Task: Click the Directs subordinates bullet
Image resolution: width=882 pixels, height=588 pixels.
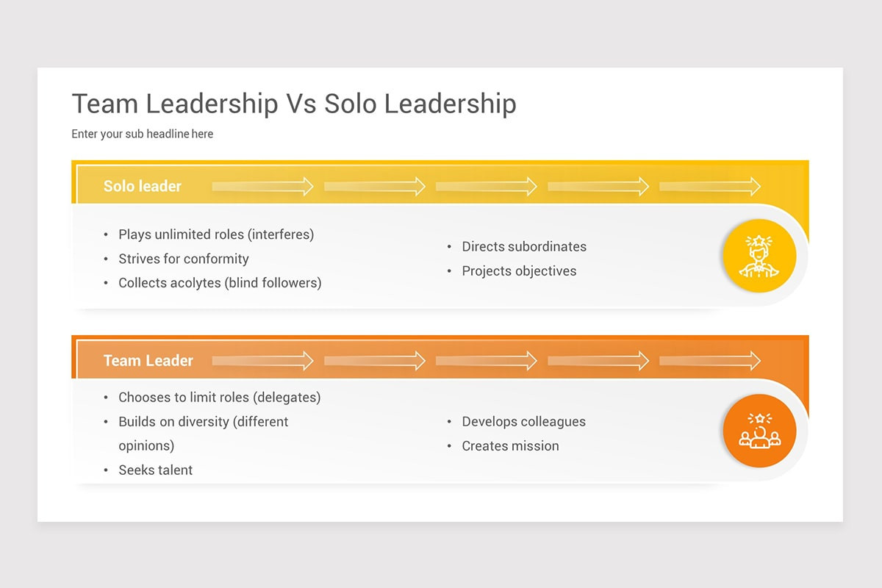Action: tap(524, 247)
